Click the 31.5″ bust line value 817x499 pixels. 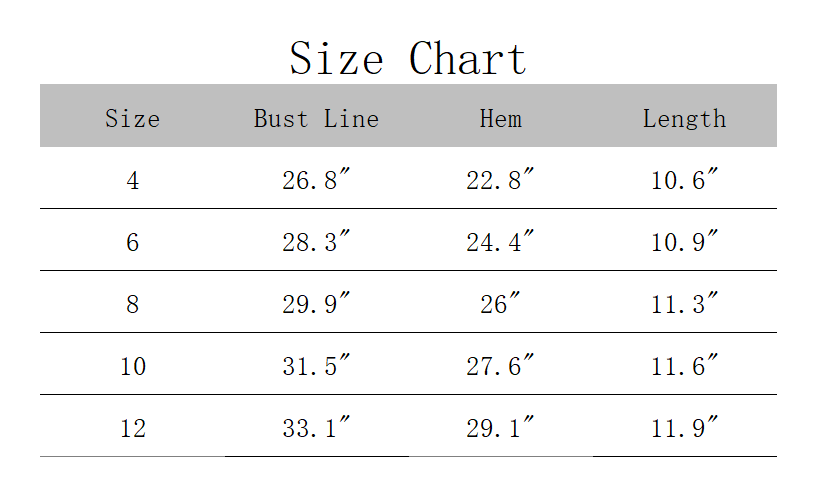point(316,365)
